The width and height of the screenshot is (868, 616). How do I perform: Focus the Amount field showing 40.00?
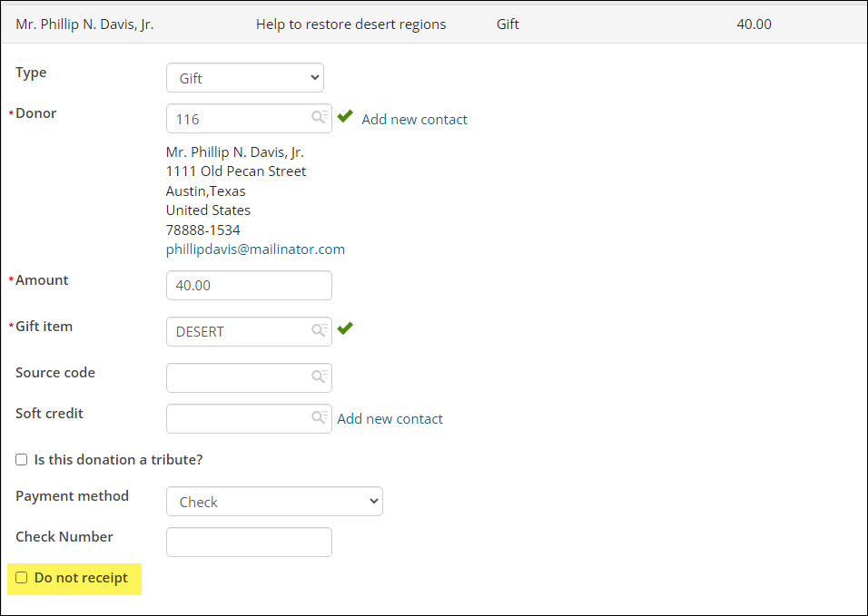coord(249,286)
